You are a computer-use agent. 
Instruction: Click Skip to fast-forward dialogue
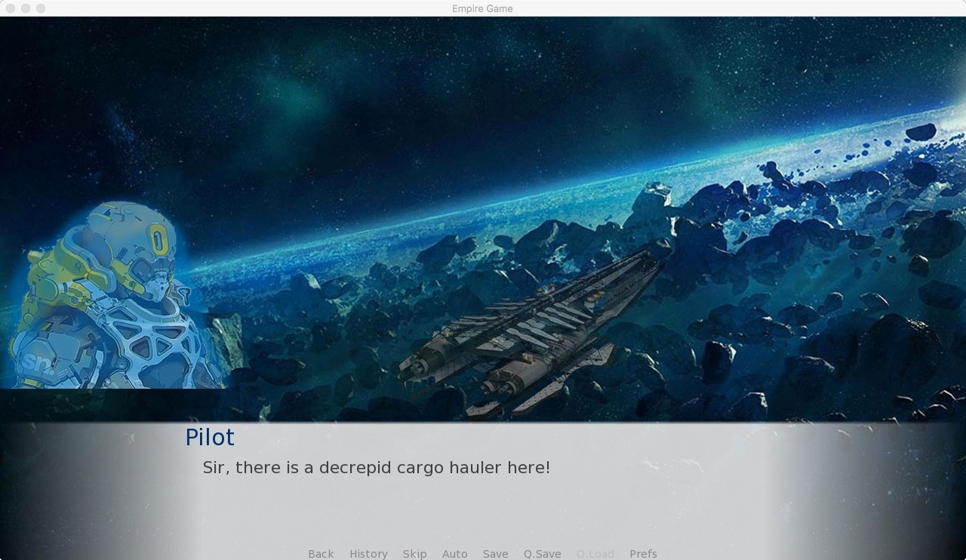tap(414, 554)
